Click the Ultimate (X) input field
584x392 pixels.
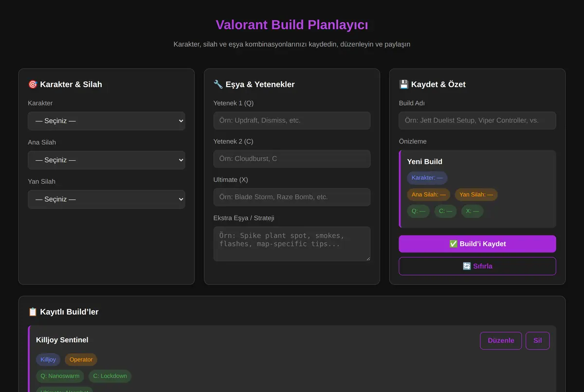coord(292,197)
